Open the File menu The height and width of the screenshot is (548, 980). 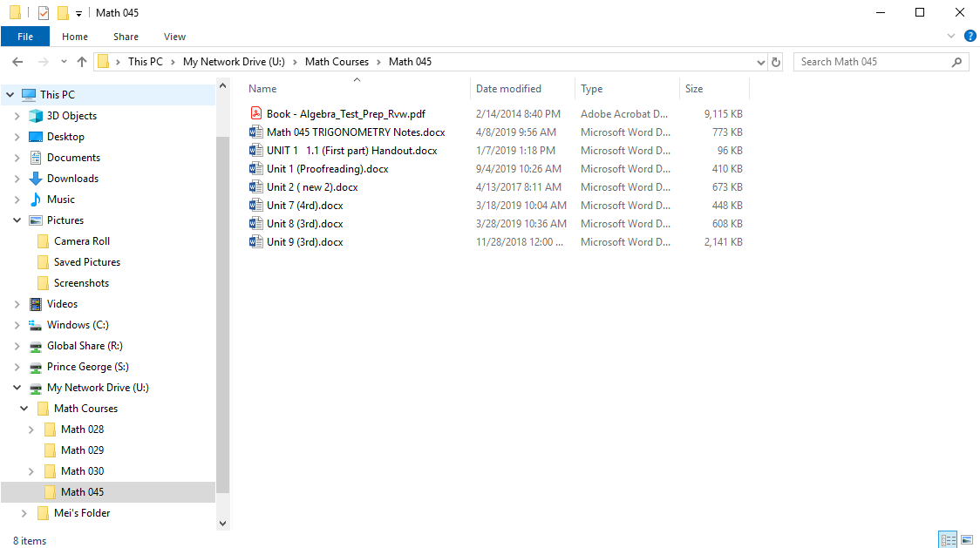(x=25, y=37)
